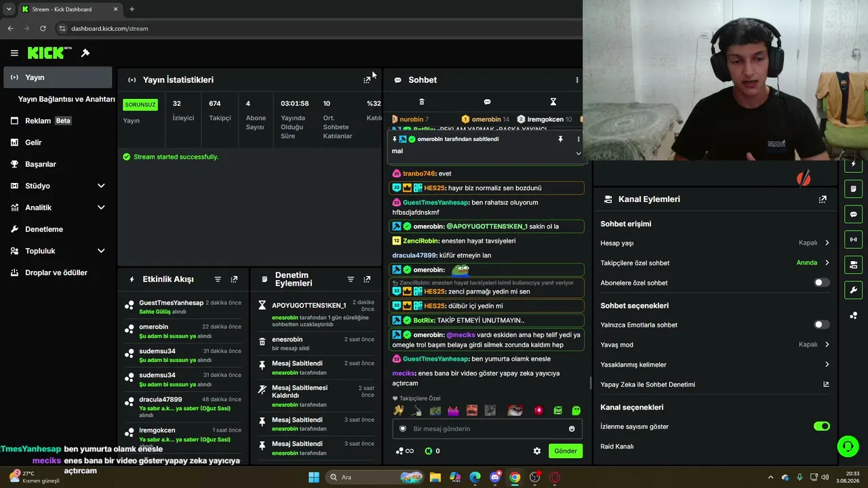Open Yapay Zeka ile Sohbet Denetimi external link
The width and height of the screenshot is (868, 488).
tap(826, 384)
